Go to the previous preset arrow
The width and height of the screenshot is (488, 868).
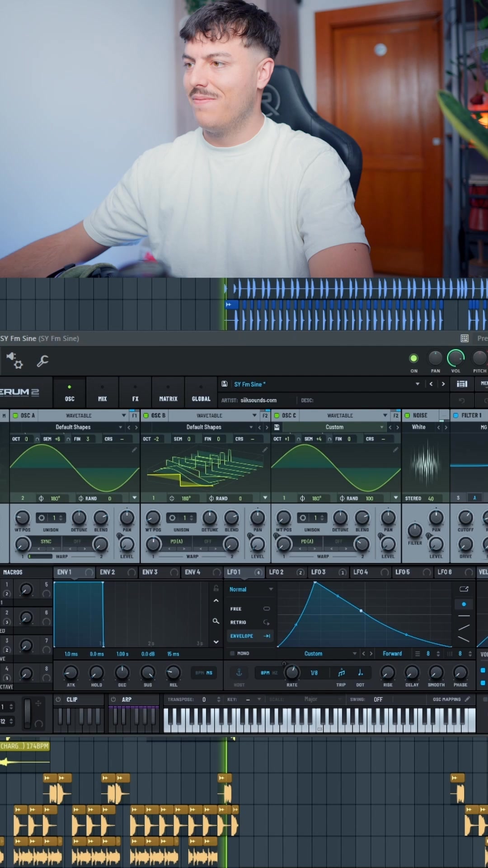point(431,384)
